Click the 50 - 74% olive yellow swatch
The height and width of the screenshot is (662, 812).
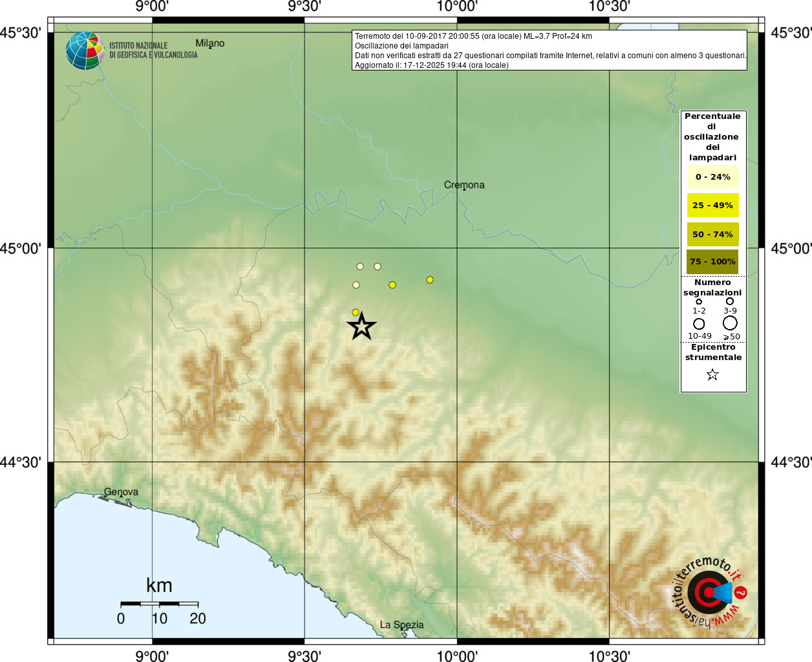click(713, 234)
